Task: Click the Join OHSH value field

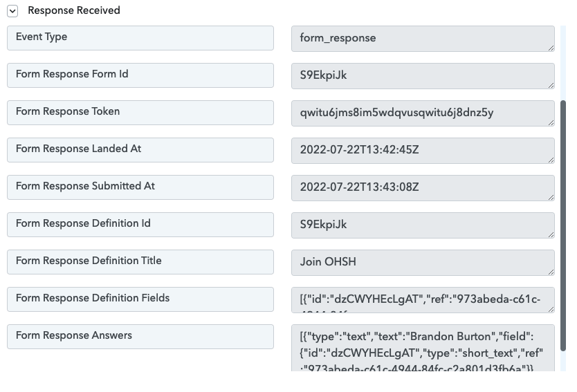Action: [x=423, y=263]
